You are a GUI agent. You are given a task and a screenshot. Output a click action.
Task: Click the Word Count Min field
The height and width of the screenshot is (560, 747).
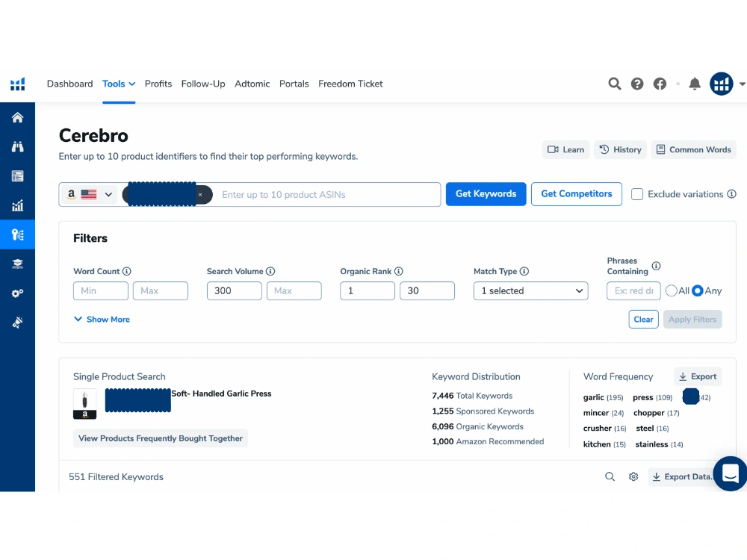point(101,290)
